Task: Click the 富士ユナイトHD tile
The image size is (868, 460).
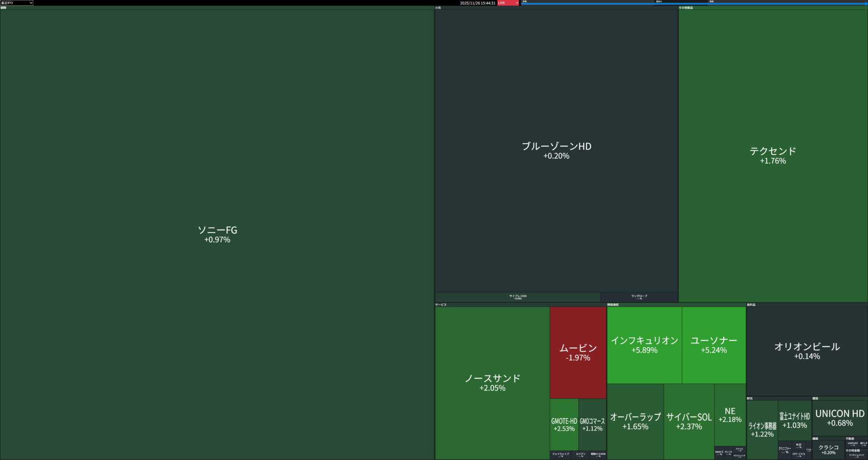Action: pos(794,420)
